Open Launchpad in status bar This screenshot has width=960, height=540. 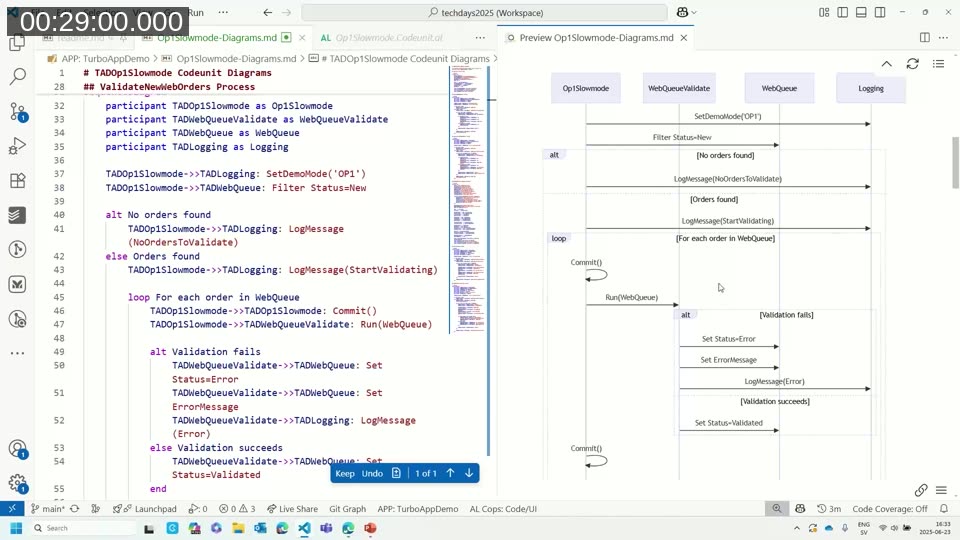pos(144,509)
